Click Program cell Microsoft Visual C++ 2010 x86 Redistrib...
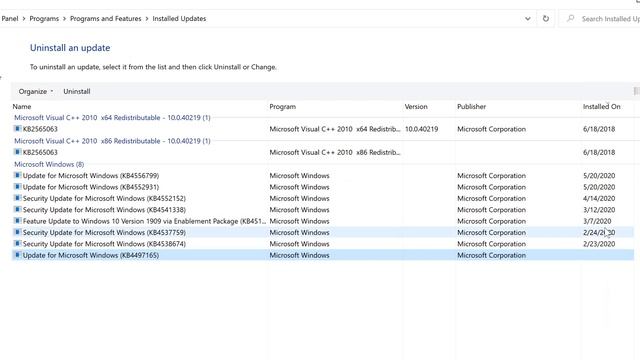 click(335, 152)
